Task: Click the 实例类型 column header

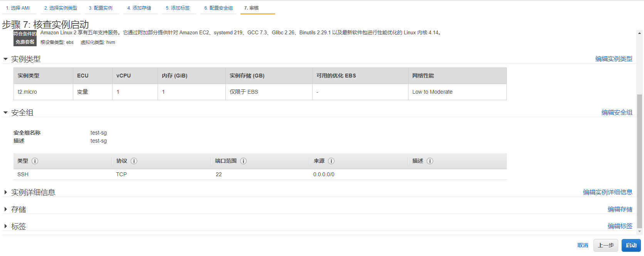Action: pyautogui.click(x=43, y=76)
